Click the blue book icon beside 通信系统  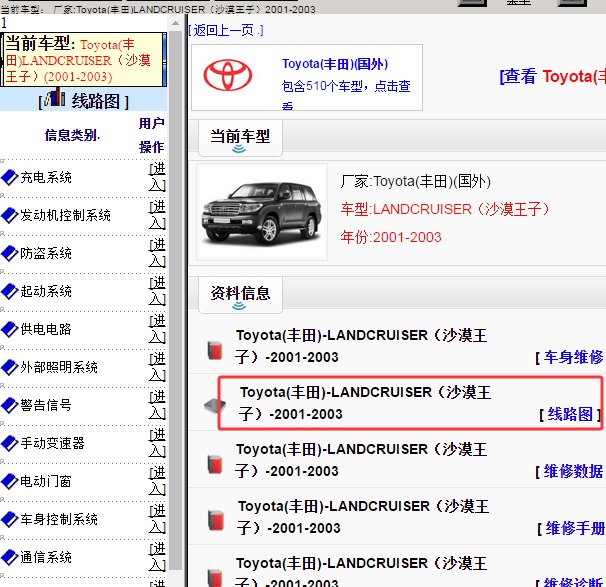click(10, 557)
